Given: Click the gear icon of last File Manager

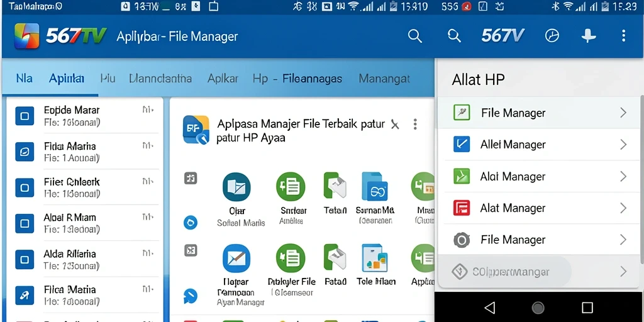Looking at the screenshot, I should [x=462, y=240].
